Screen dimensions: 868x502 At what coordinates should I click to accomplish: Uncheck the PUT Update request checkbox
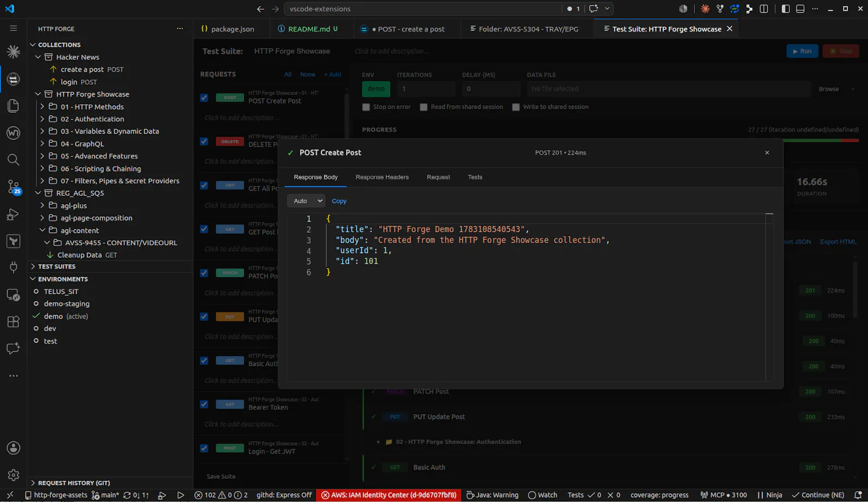point(204,316)
